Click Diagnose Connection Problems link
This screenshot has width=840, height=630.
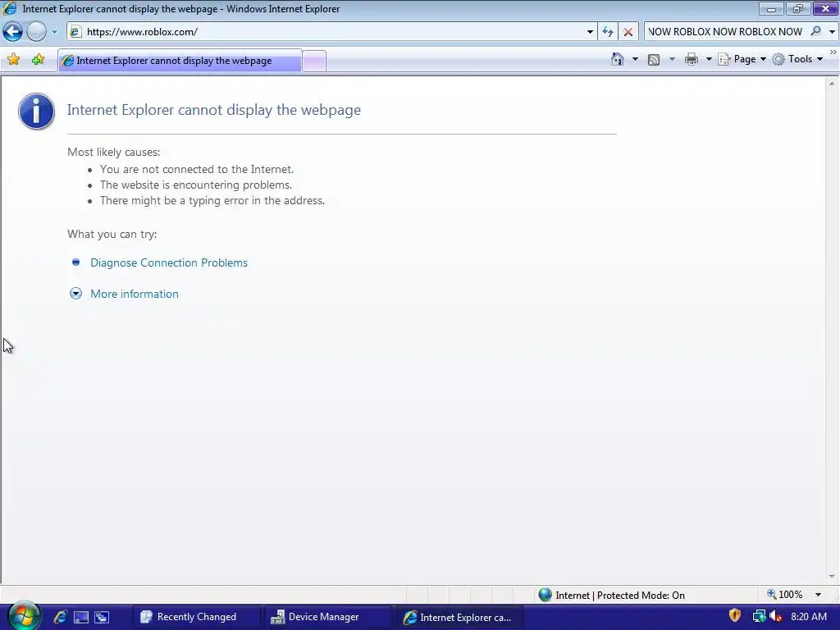[169, 262]
